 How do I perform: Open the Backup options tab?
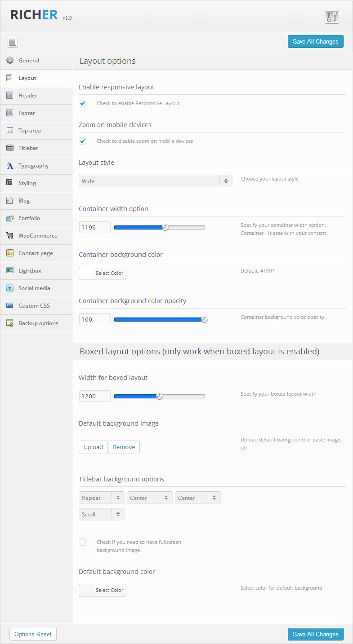[38, 323]
